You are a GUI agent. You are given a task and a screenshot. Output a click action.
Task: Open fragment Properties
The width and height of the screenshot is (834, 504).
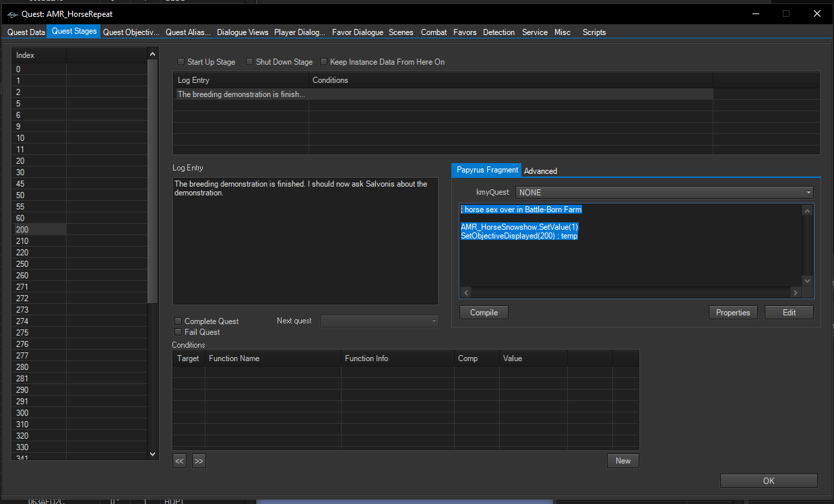733,313
